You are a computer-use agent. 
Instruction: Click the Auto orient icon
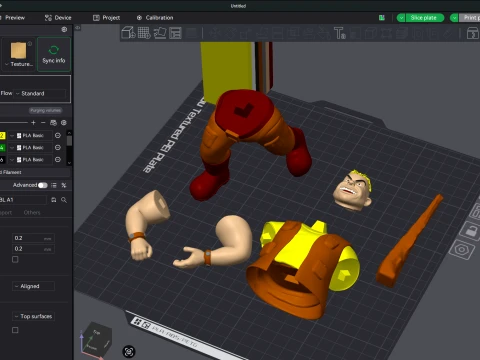(x=160, y=33)
